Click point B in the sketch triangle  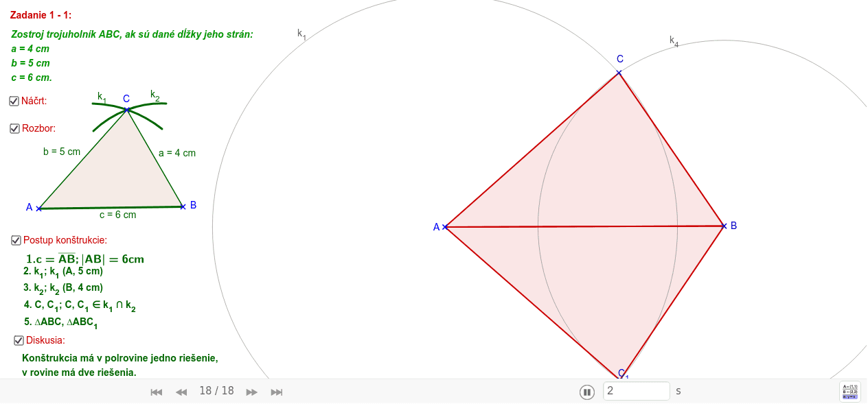[x=183, y=206]
